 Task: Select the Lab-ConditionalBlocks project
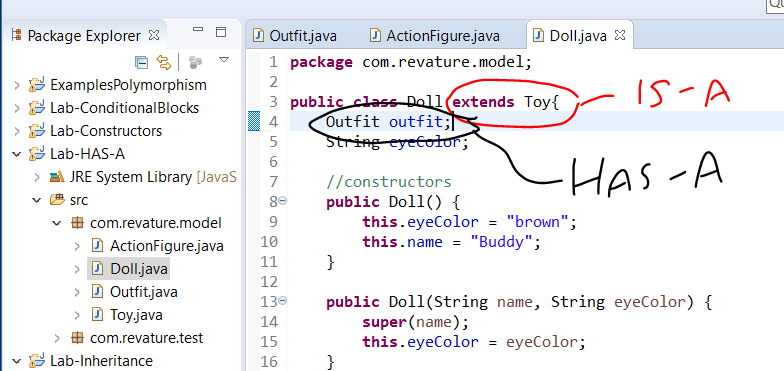(124, 108)
